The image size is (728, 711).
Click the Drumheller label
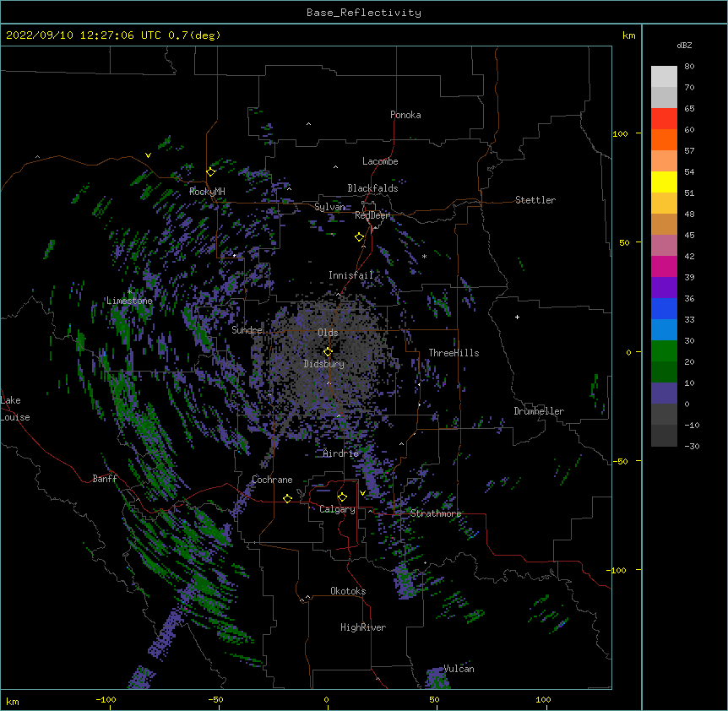click(539, 411)
